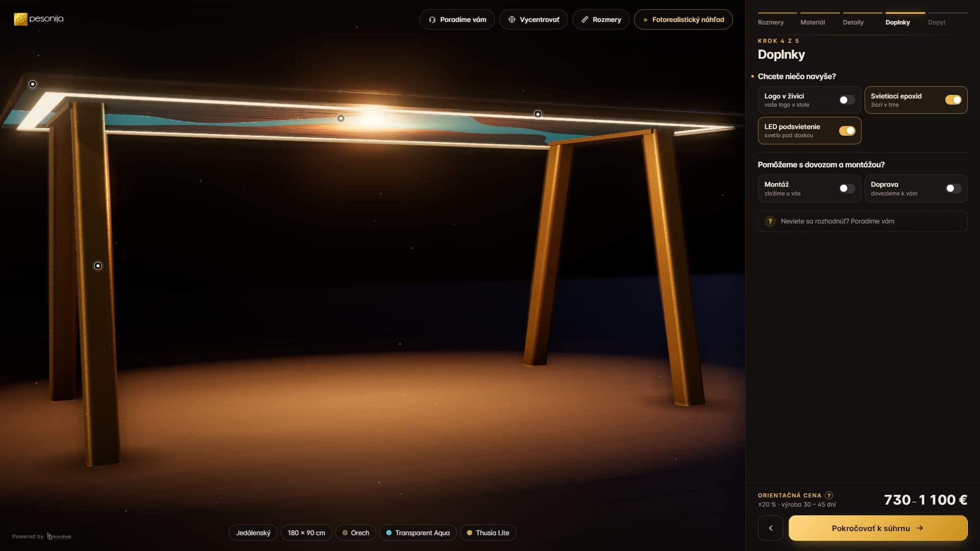The height and width of the screenshot is (551, 980).
Task: Click the Orech wood color chip
Action: pyautogui.click(x=356, y=533)
